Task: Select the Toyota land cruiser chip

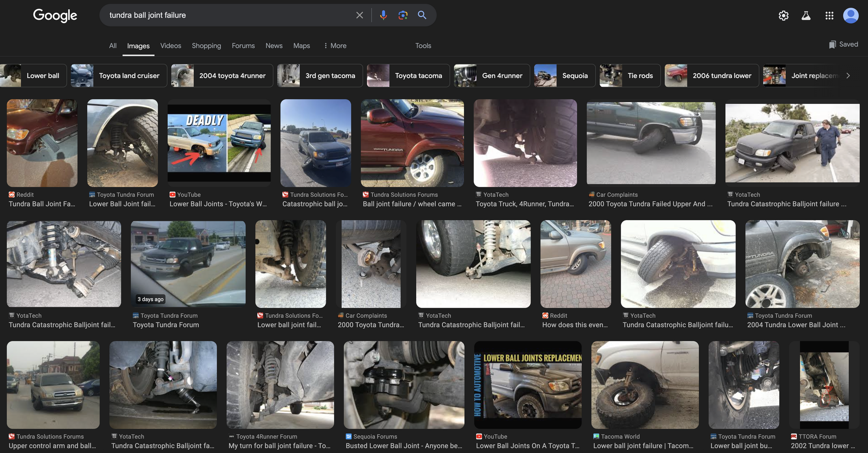Action: coord(119,75)
